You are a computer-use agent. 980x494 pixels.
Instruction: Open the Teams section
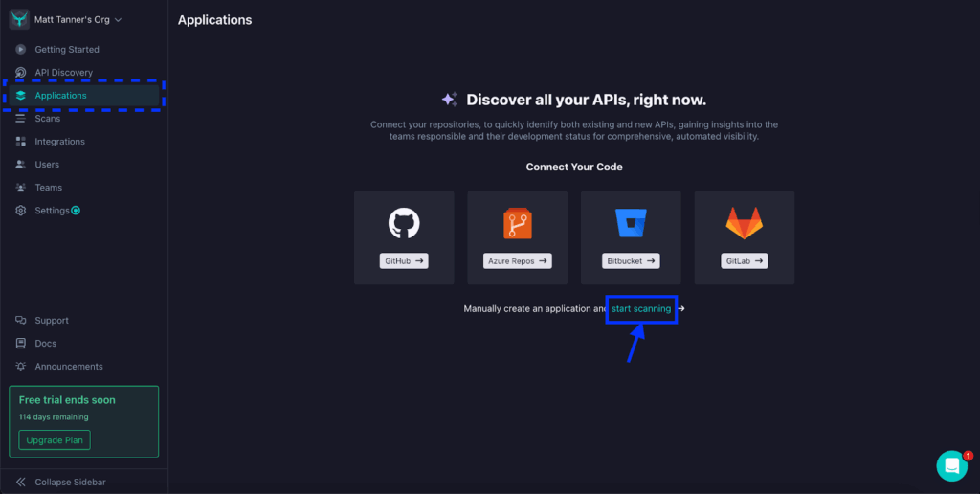[48, 188]
